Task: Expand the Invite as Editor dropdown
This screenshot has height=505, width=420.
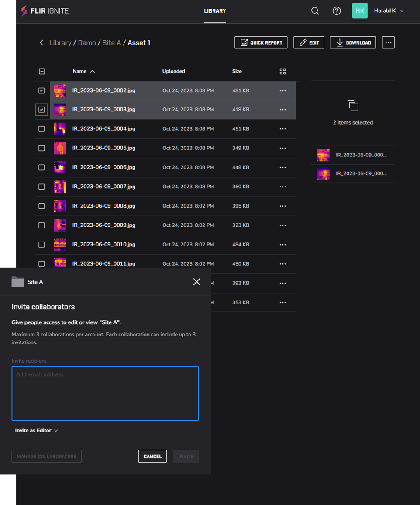Action: (37, 430)
